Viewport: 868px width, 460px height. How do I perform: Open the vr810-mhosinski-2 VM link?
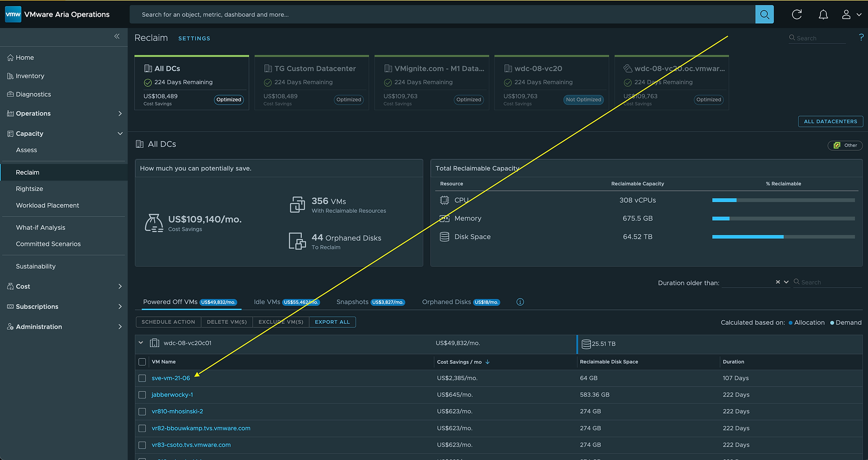[177, 412]
